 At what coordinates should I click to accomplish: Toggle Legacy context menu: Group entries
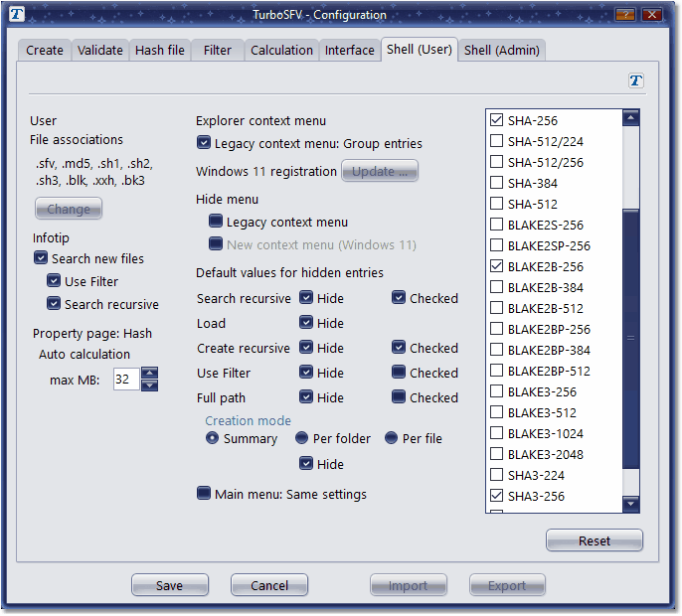coord(203,143)
